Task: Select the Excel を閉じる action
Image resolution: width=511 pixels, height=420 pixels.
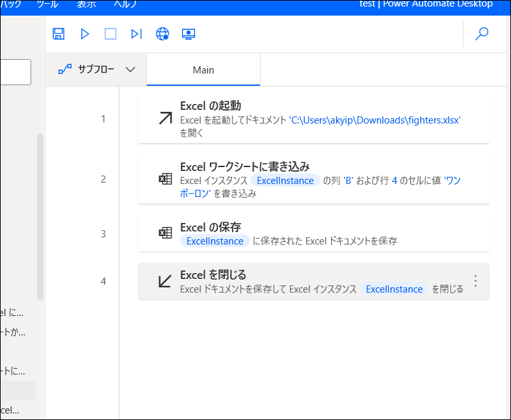Action: [x=314, y=282]
